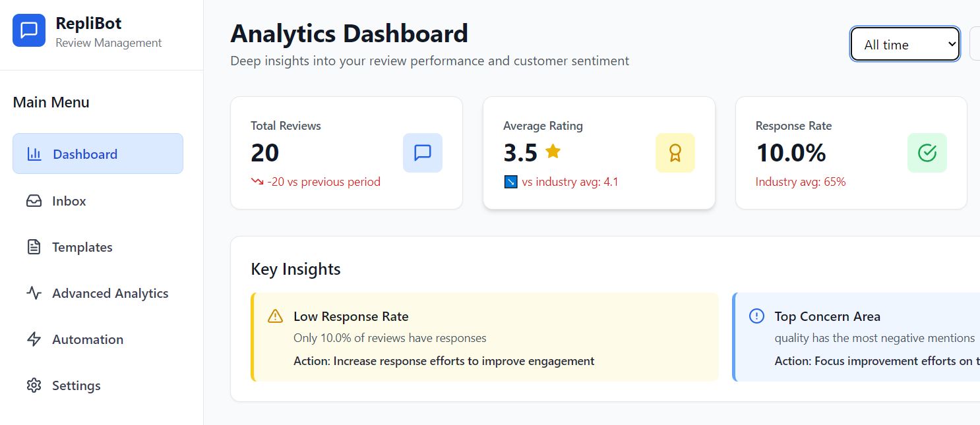Click the Low Response Rate warning triangle icon
Image resolution: width=980 pixels, height=425 pixels.
[x=275, y=316]
